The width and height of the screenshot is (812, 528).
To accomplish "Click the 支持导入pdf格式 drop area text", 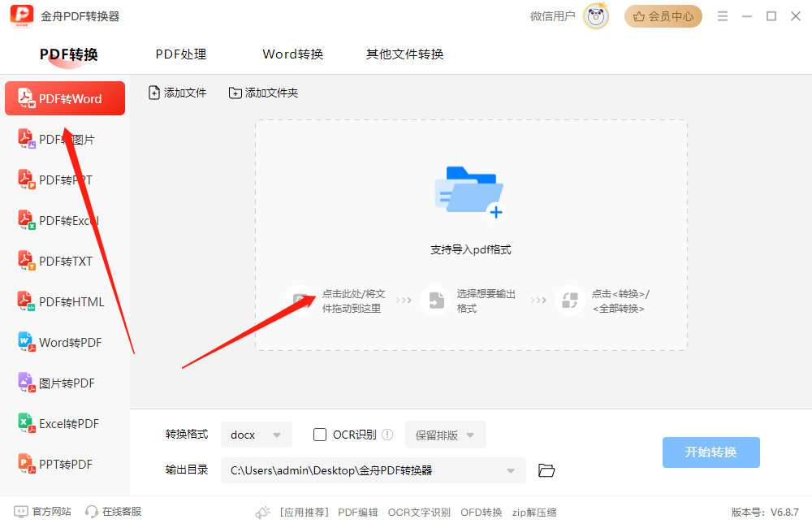I will (x=471, y=249).
